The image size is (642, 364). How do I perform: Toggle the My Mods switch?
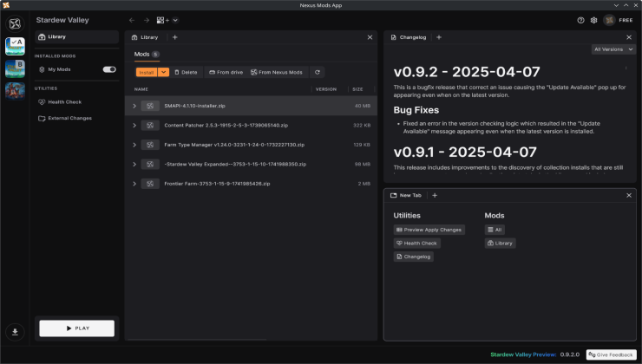109,69
